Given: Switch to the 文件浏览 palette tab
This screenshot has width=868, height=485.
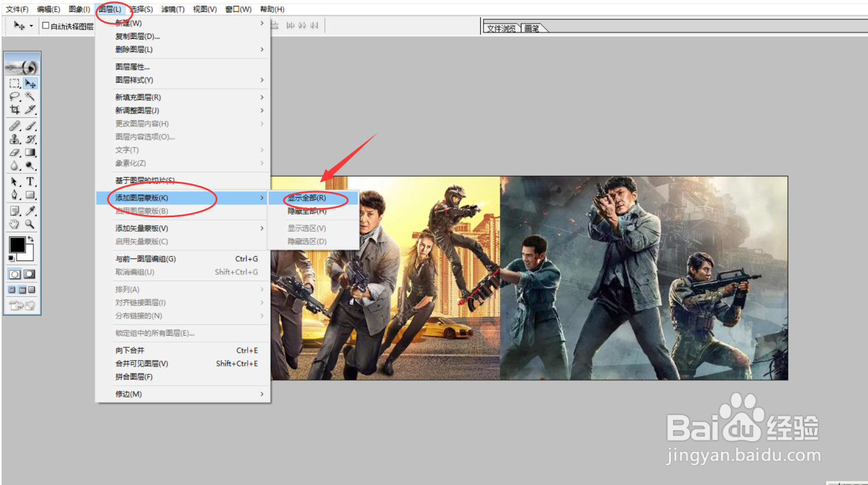Looking at the screenshot, I should click(501, 28).
